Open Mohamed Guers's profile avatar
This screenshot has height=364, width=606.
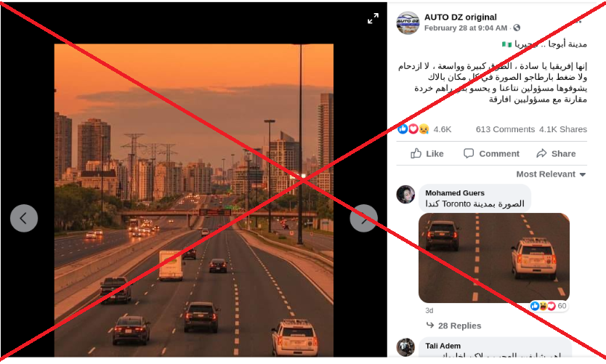click(405, 195)
